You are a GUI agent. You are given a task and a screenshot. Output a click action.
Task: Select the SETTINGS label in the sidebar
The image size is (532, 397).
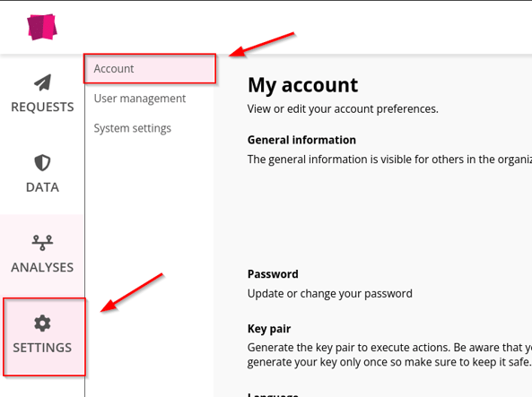click(42, 348)
